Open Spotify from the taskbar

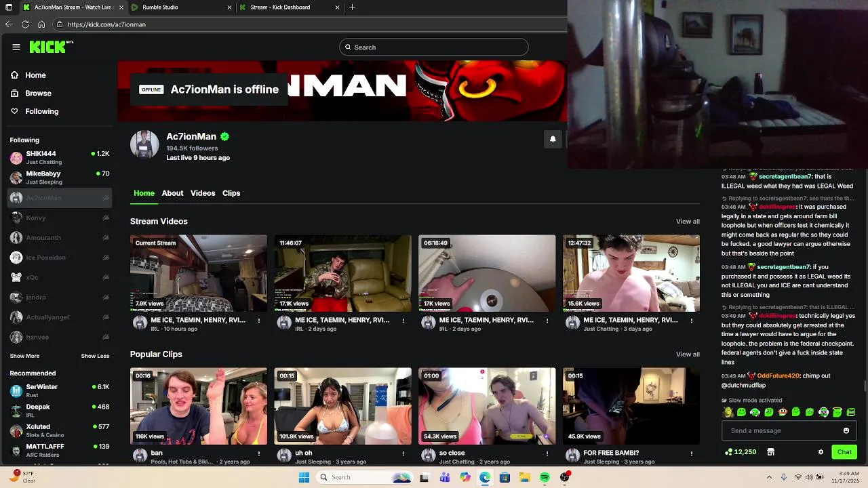pos(545,478)
